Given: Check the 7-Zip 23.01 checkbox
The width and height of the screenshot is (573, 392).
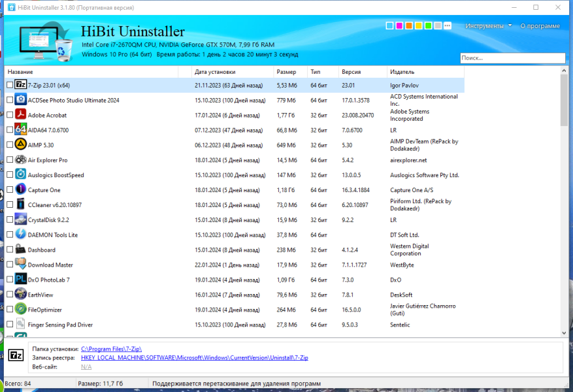Looking at the screenshot, I should 10,85.
